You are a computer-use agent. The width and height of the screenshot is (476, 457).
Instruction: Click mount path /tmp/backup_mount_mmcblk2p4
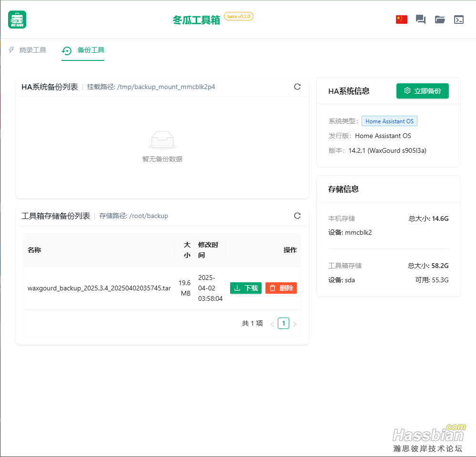(166, 87)
